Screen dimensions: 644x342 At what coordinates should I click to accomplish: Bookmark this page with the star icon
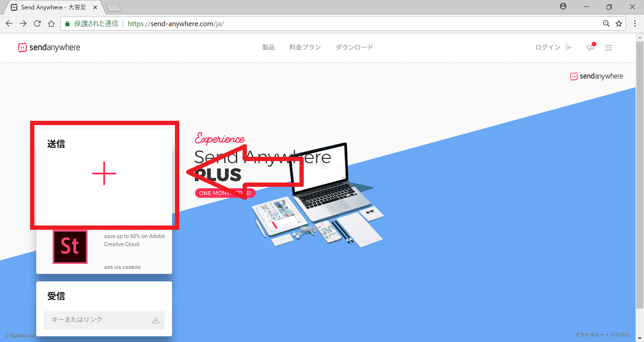click(619, 24)
